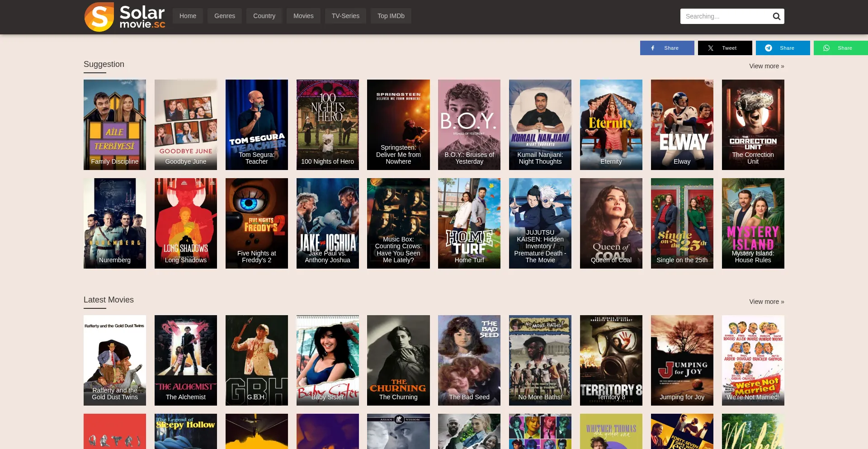Click the SolarMovie logo
868x449 pixels.
pyautogui.click(x=124, y=17)
